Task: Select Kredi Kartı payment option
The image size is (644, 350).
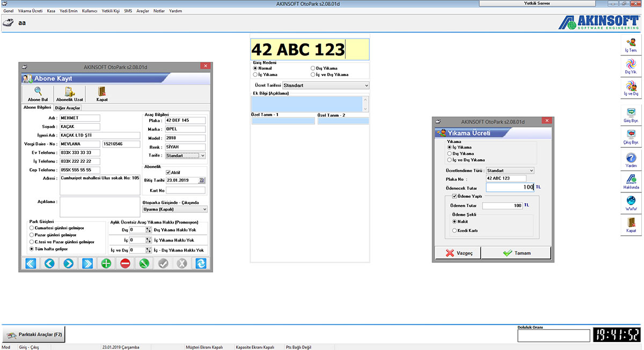Action: (x=455, y=230)
